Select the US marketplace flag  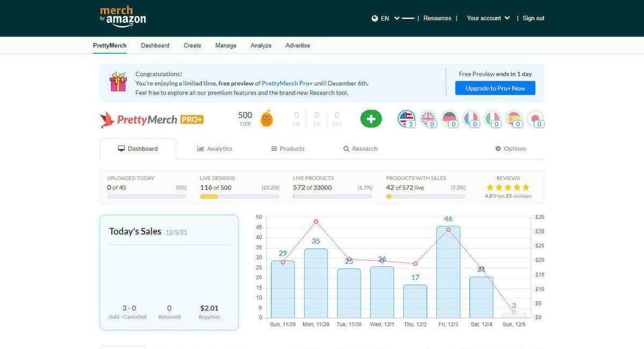point(406,118)
